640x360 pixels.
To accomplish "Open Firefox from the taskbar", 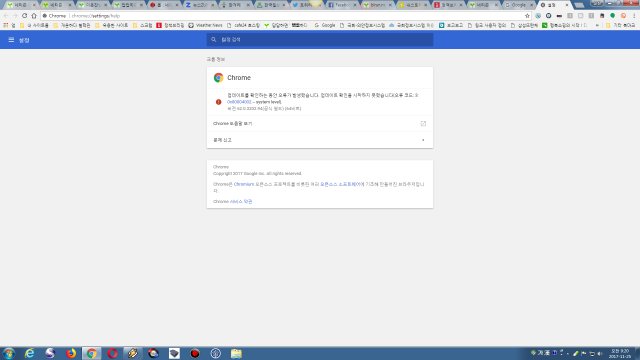I will 71,353.
